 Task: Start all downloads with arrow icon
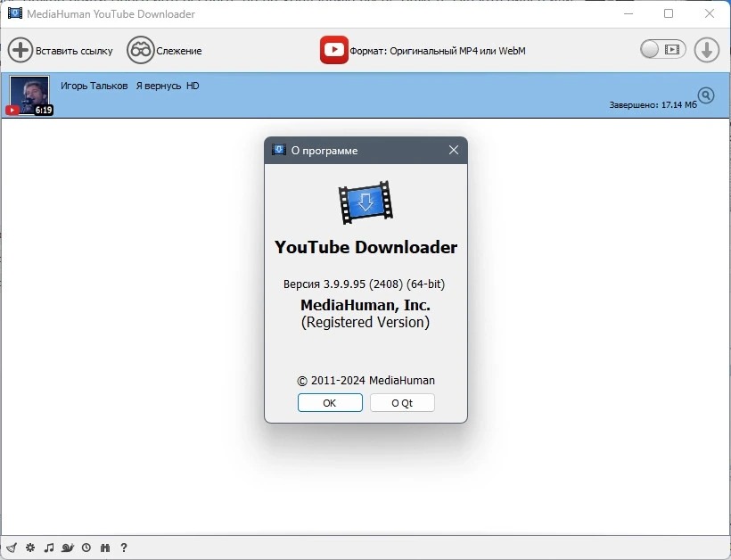click(x=707, y=50)
